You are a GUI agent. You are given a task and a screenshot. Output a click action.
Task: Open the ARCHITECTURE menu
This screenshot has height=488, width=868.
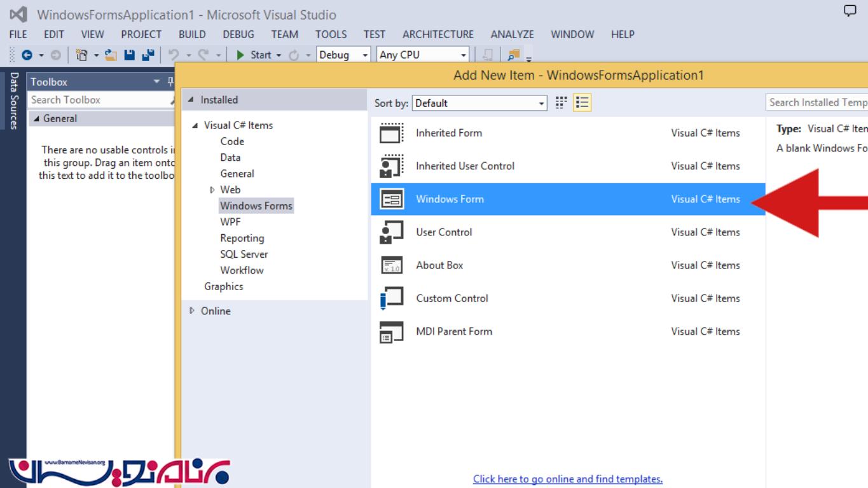[x=437, y=34]
